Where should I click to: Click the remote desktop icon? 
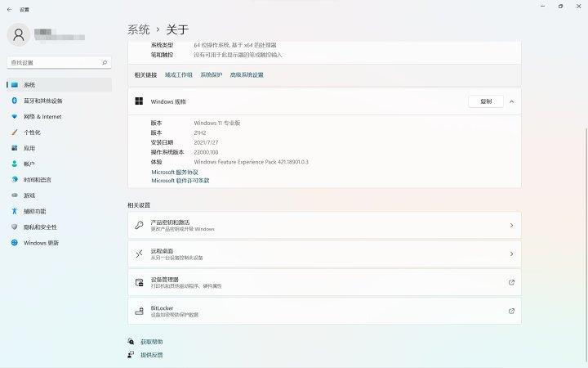(139, 254)
